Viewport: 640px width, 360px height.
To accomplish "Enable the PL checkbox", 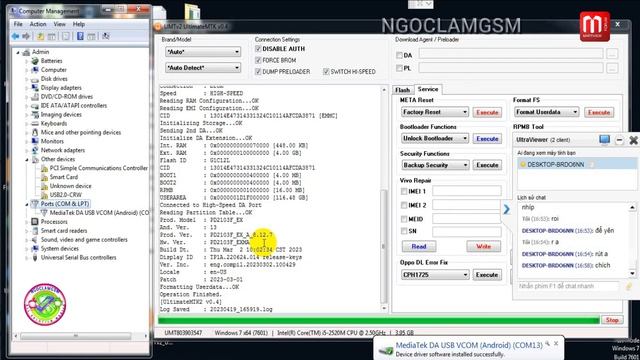I will [399, 68].
